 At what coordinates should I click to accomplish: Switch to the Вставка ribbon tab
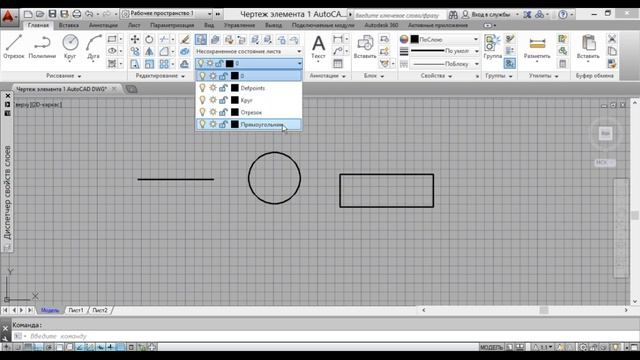[69, 25]
